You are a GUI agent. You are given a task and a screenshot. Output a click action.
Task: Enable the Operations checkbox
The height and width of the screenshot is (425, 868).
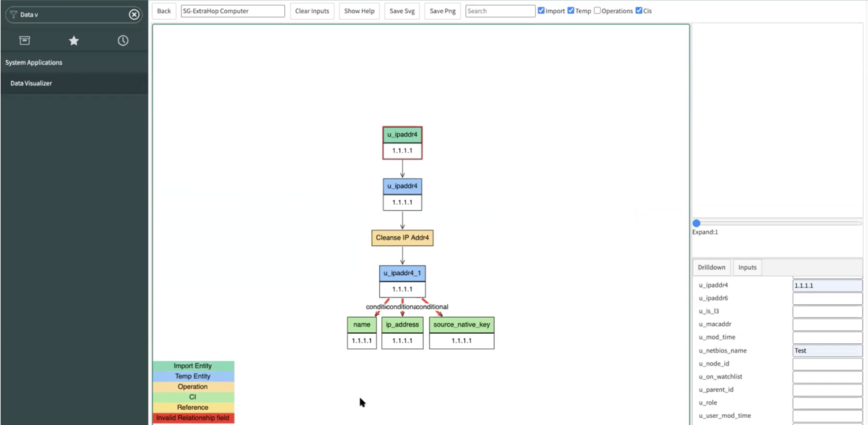pos(597,11)
